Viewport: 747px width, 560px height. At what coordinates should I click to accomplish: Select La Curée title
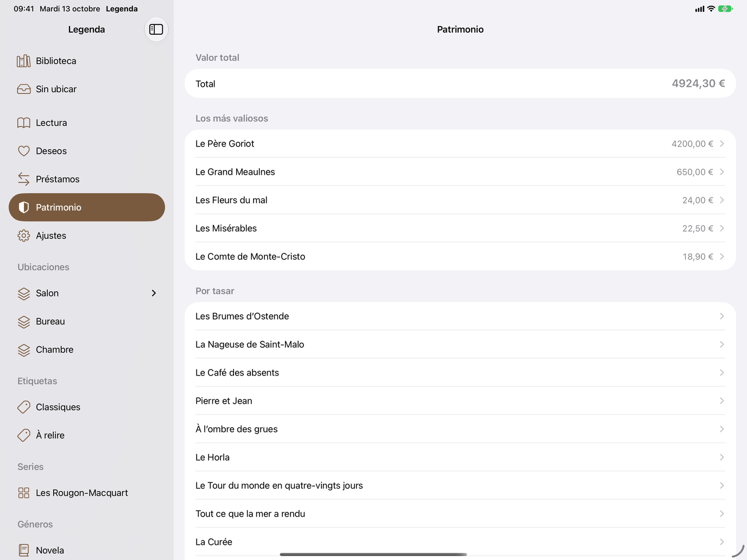tap(214, 542)
